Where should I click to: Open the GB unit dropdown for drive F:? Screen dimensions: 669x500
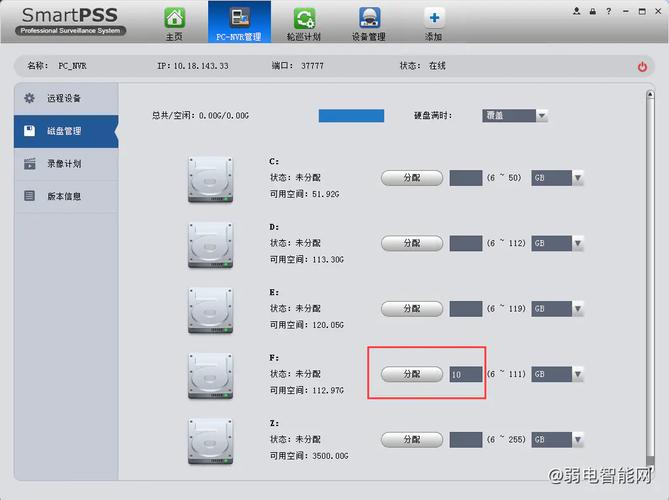(557, 374)
